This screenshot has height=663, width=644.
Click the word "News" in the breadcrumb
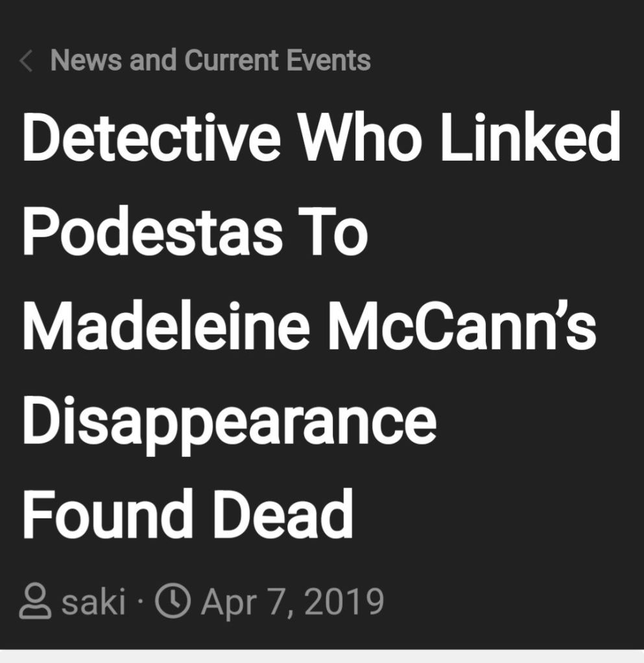[87, 61]
